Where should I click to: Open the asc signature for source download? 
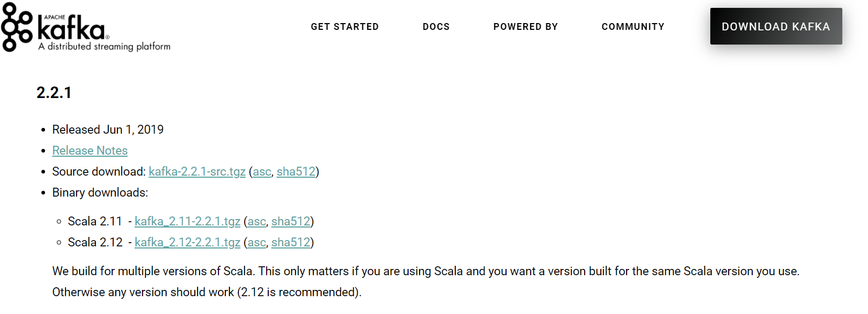click(262, 172)
